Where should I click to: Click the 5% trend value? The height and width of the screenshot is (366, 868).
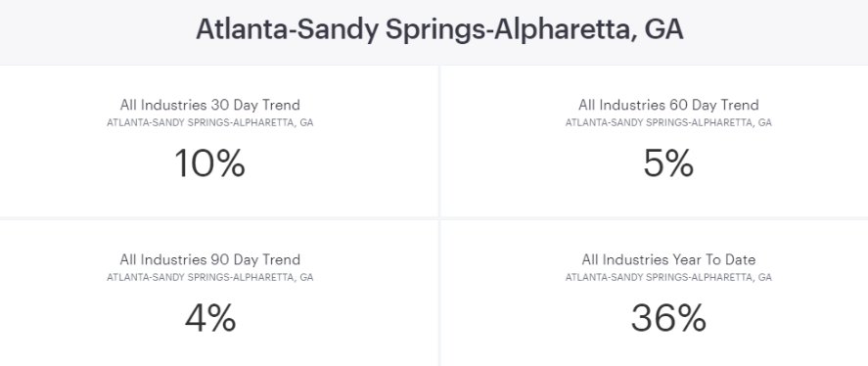668,163
